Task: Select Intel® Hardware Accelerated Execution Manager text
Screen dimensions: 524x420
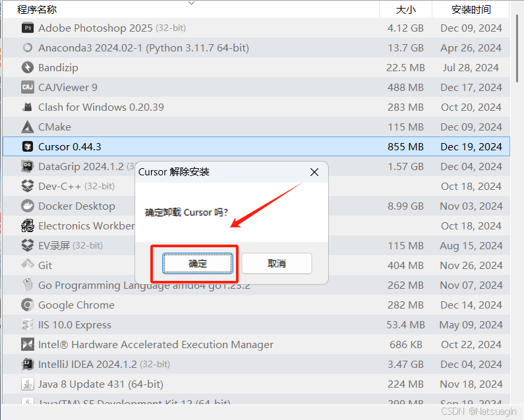Action: pyautogui.click(x=156, y=344)
